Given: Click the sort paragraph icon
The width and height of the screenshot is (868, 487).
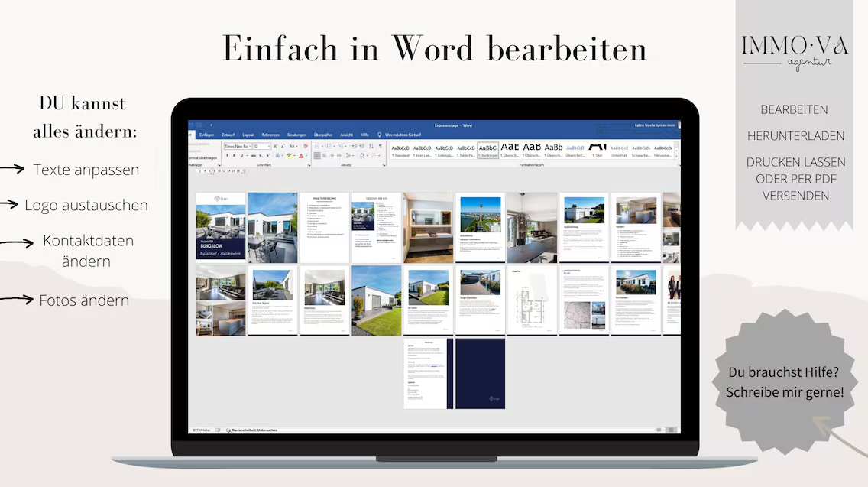Looking at the screenshot, I should [370, 145].
